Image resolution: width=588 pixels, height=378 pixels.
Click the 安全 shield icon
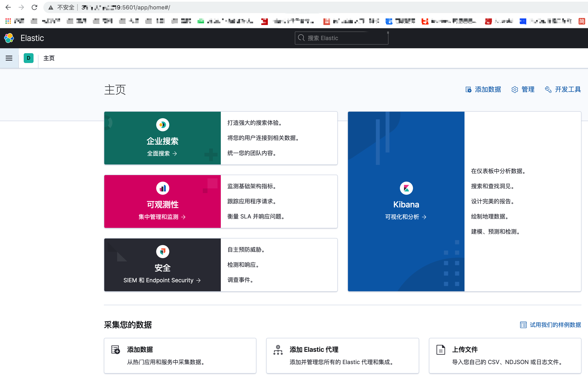tap(162, 251)
